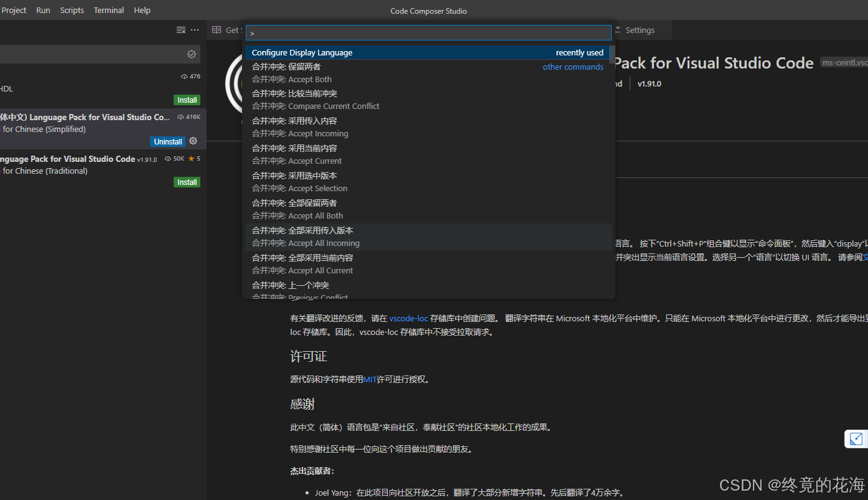Select Configure Display Language command
The image size is (868, 500).
[427, 53]
